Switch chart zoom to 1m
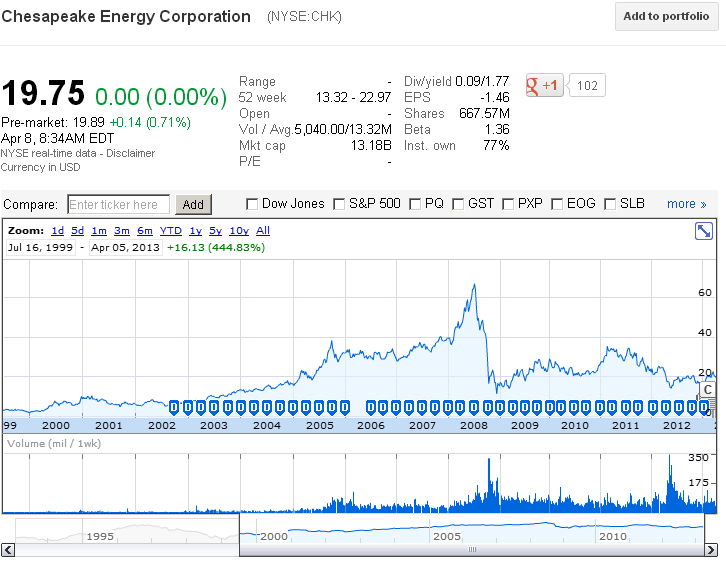The width and height of the screenshot is (726, 563). (99, 231)
